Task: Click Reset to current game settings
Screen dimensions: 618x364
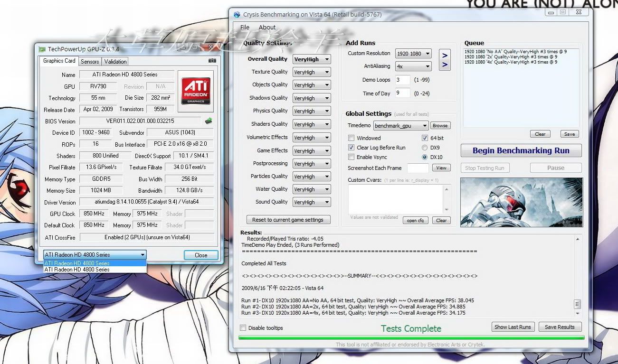Action: point(287,220)
